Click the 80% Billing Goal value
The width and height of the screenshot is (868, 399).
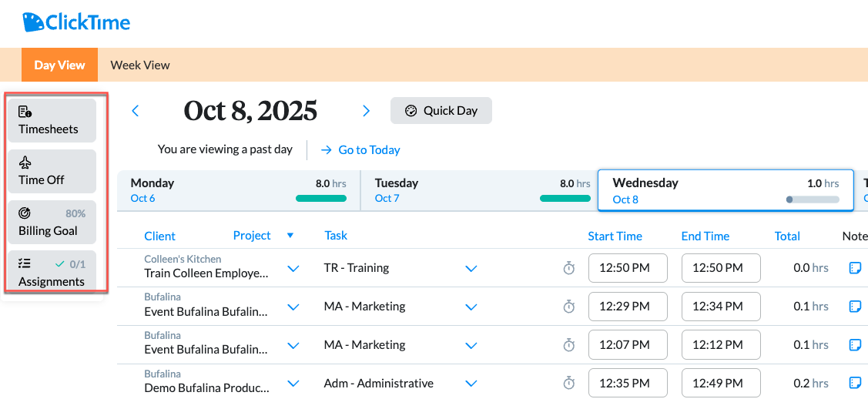(x=75, y=213)
